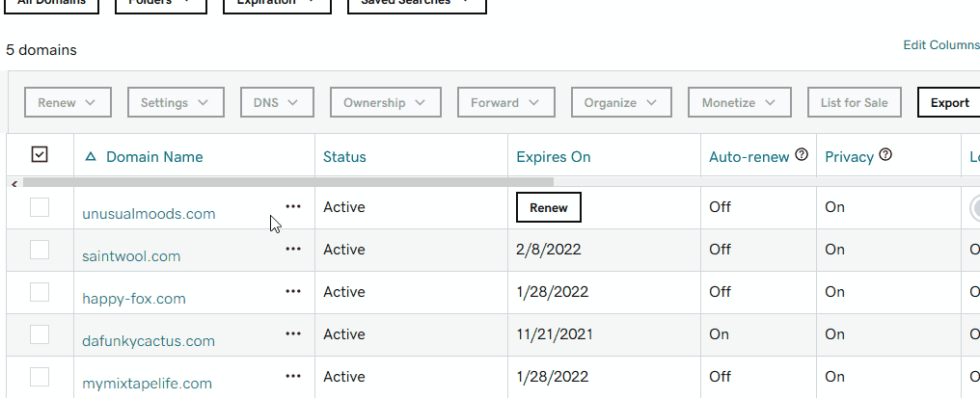
Task: Check the box for unusualmoods.com
Action: point(40,206)
